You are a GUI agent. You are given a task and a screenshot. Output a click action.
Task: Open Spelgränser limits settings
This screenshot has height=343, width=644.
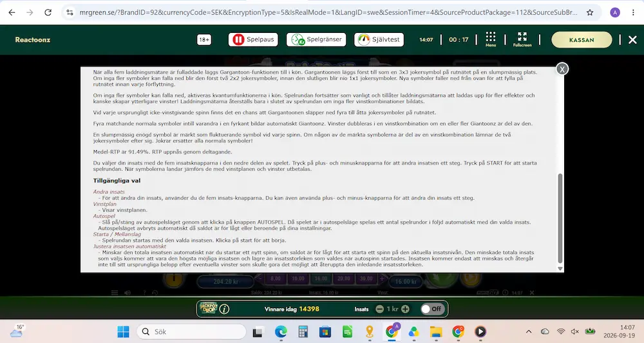[x=316, y=39]
